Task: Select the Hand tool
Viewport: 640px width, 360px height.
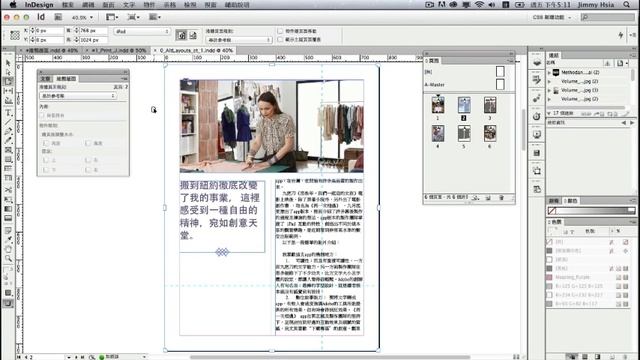Action: pyautogui.click(x=8, y=249)
